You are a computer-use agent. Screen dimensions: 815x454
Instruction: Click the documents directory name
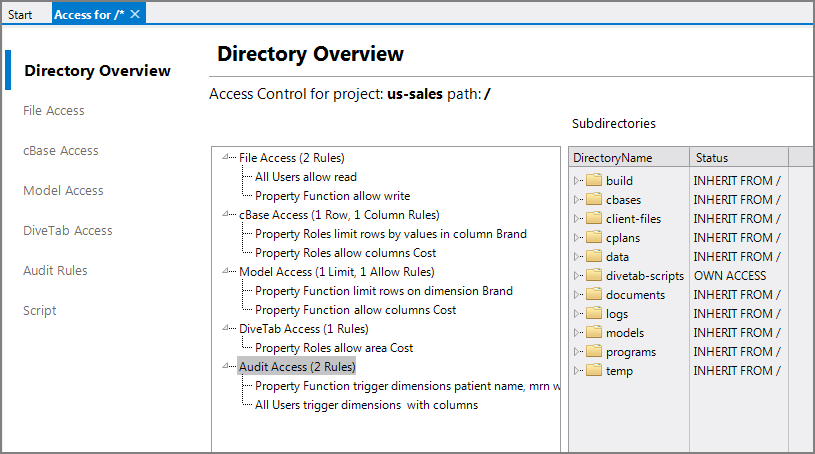[x=635, y=295]
